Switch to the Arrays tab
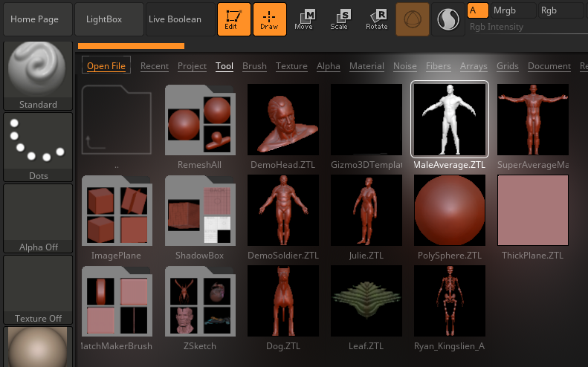The height and width of the screenshot is (367, 588). click(x=474, y=66)
